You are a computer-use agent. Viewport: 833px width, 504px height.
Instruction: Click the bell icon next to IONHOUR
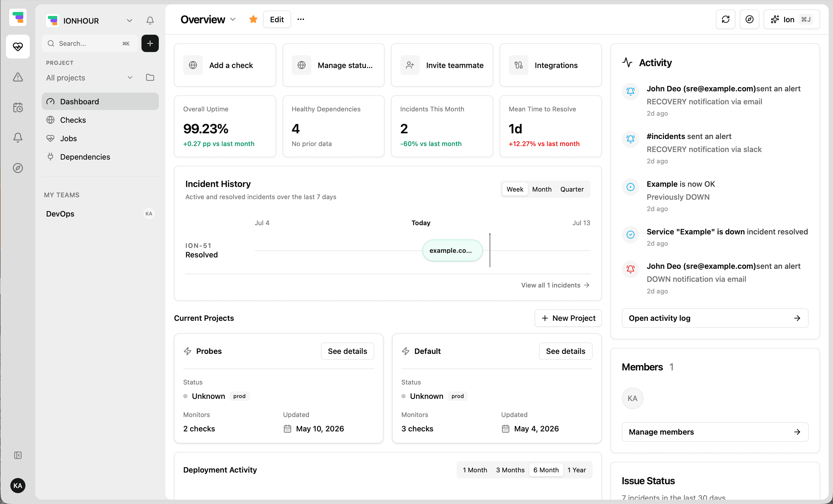[150, 21]
